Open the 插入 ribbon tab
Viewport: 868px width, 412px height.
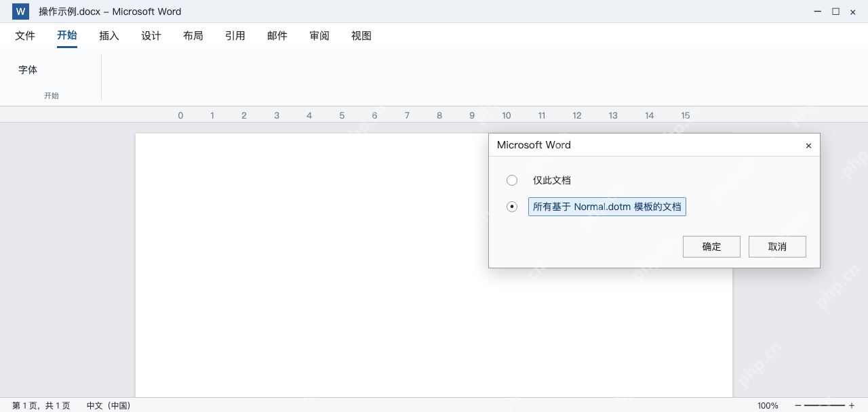[109, 36]
